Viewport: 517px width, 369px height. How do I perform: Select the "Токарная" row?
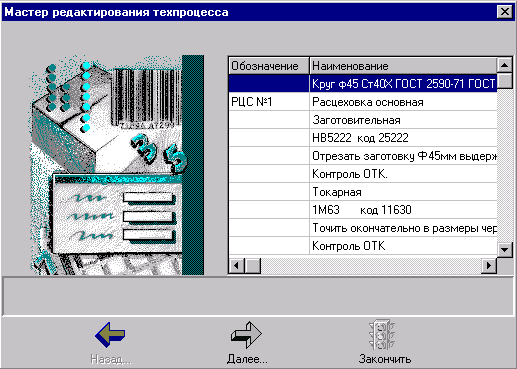click(363, 192)
